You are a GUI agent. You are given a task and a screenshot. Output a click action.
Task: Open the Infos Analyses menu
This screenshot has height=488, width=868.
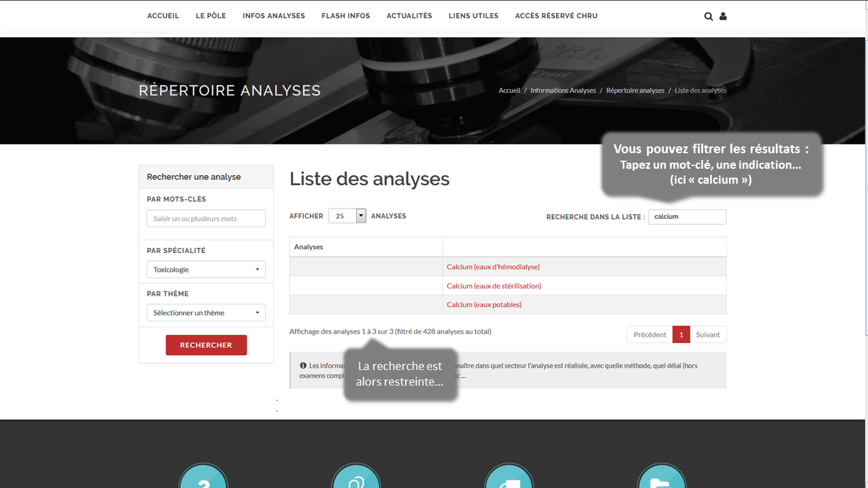tap(273, 16)
